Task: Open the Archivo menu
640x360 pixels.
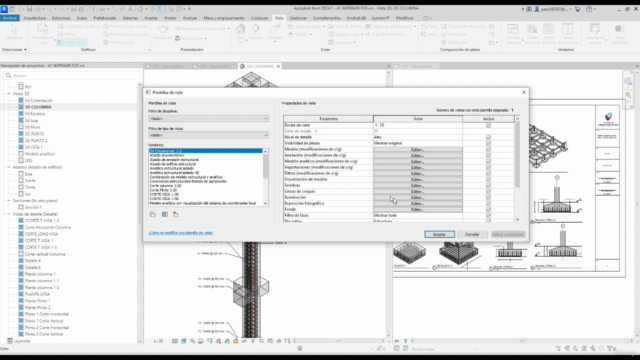Action: click(x=10, y=18)
